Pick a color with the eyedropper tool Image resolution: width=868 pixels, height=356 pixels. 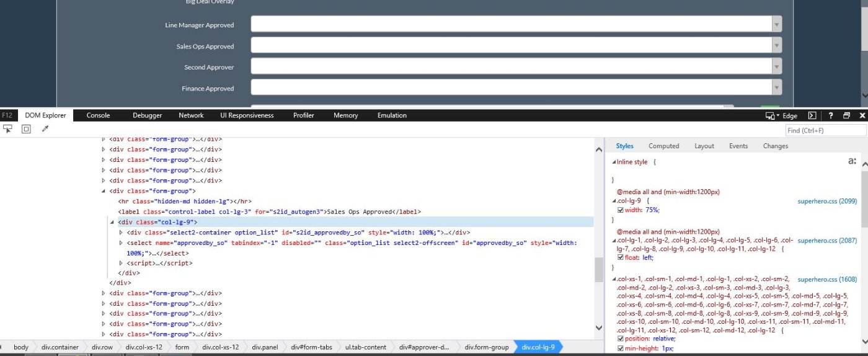point(45,129)
